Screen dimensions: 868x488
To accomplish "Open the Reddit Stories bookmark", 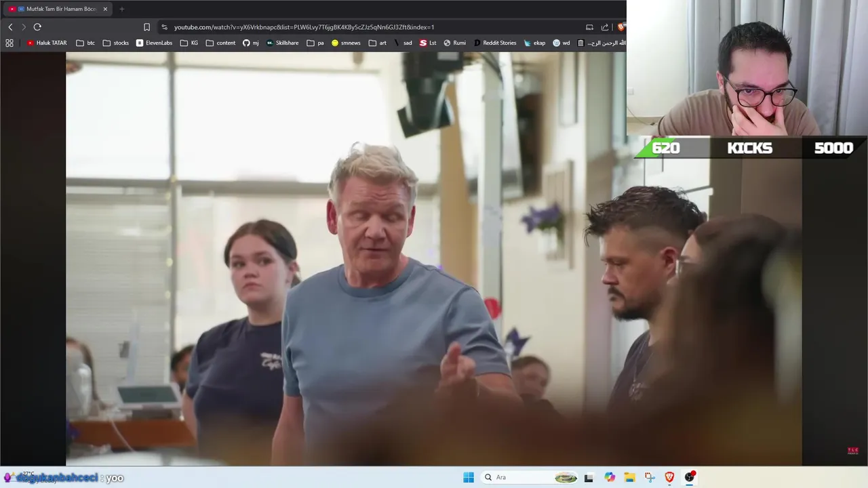I will coord(495,43).
